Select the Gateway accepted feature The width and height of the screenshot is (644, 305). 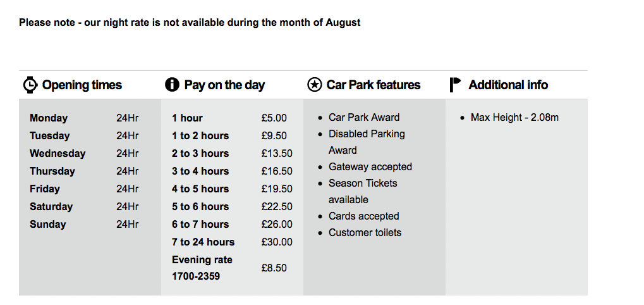[x=370, y=166]
